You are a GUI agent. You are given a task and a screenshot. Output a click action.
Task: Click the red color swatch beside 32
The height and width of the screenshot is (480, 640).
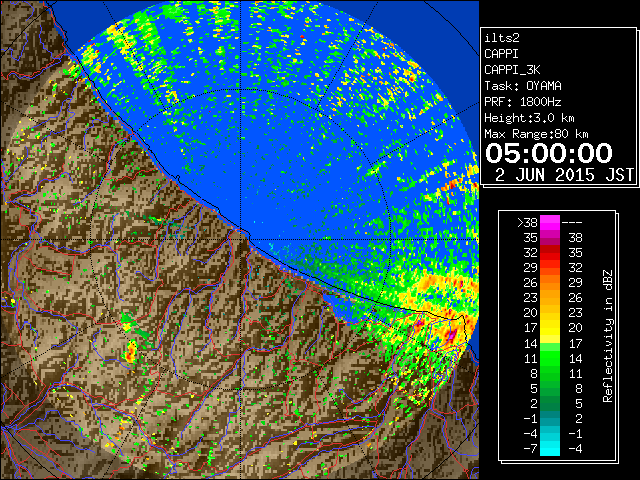(x=550, y=253)
